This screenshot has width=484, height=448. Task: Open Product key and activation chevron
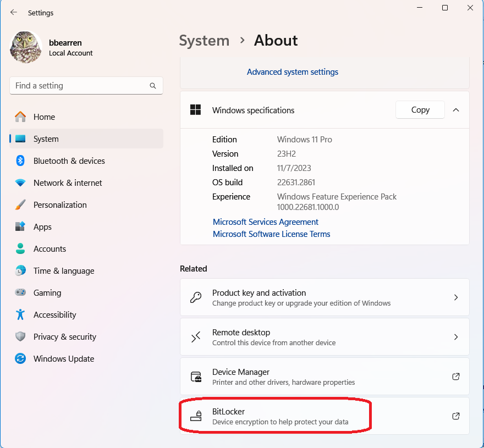click(456, 297)
